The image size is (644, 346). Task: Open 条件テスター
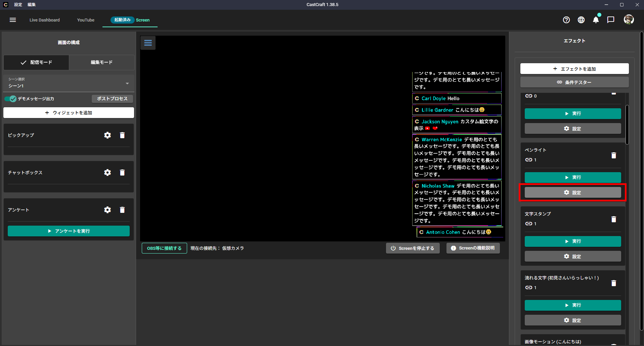click(574, 82)
